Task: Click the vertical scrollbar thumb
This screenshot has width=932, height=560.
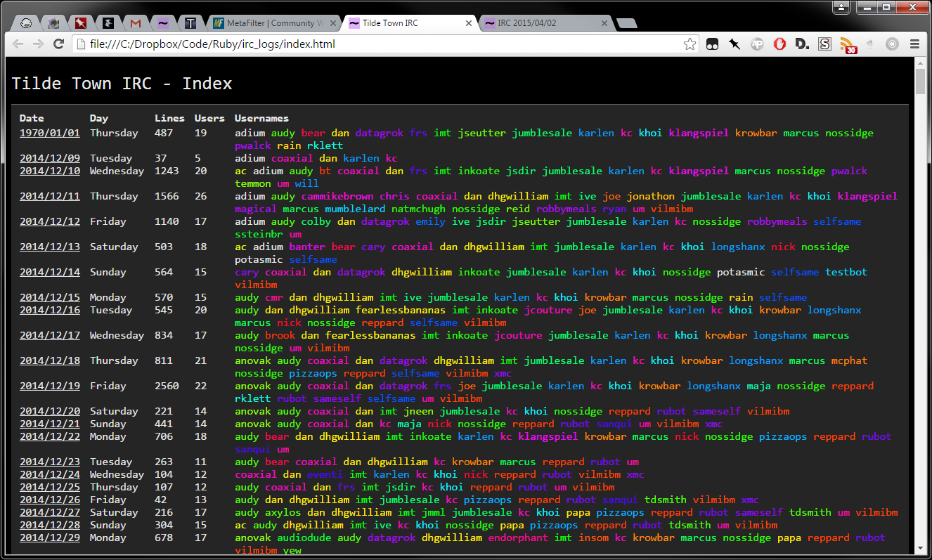Action: tap(920, 83)
